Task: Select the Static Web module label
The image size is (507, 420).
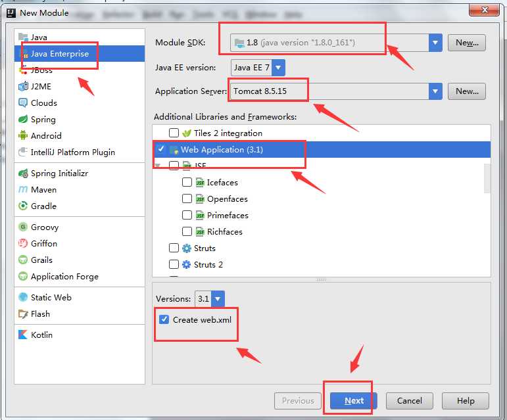Action: [x=51, y=297]
